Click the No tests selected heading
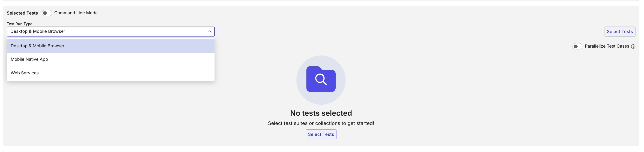This screenshot has height=152, width=644. click(321, 113)
